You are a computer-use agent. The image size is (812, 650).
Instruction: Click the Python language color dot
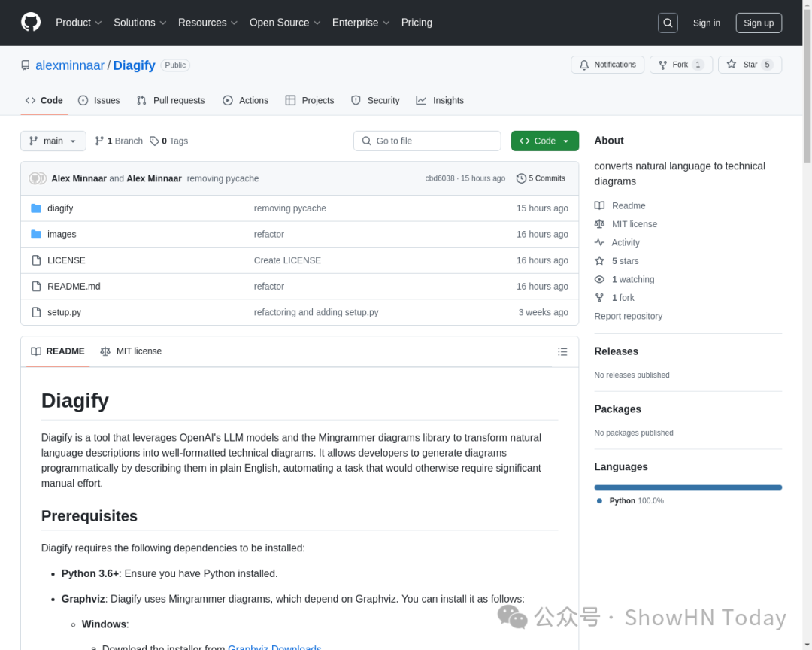pyautogui.click(x=599, y=501)
